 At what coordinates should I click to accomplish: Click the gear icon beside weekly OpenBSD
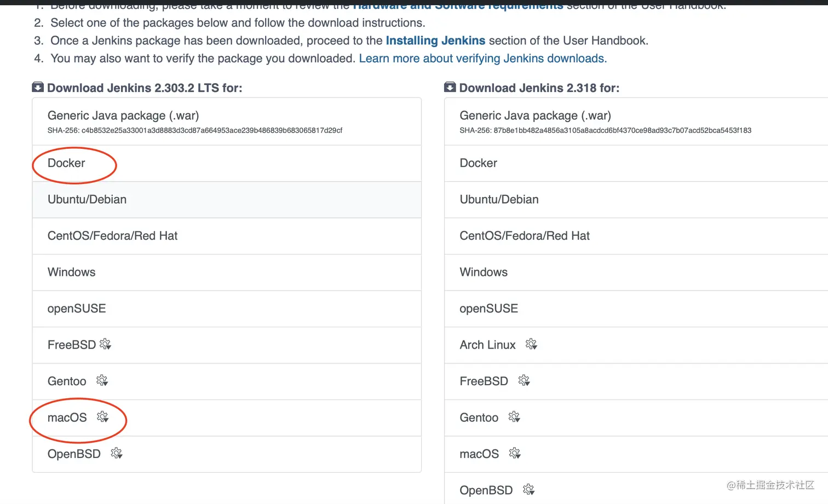point(528,489)
